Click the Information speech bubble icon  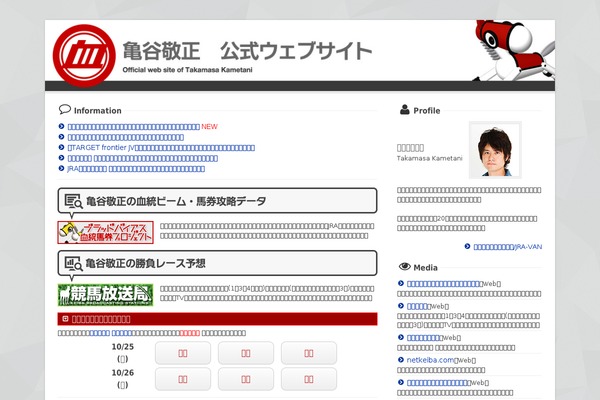(x=65, y=110)
